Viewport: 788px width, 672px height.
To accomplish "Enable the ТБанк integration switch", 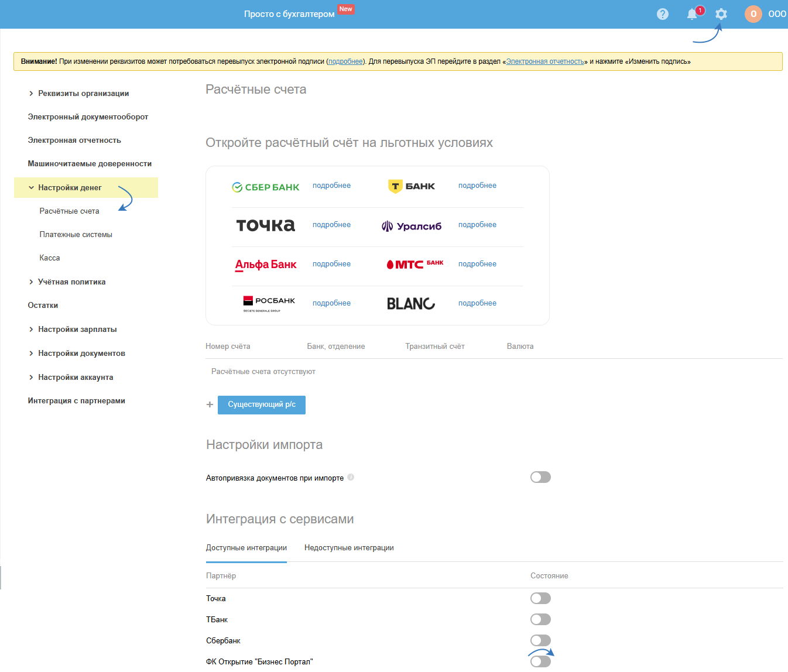I will click(x=540, y=619).
